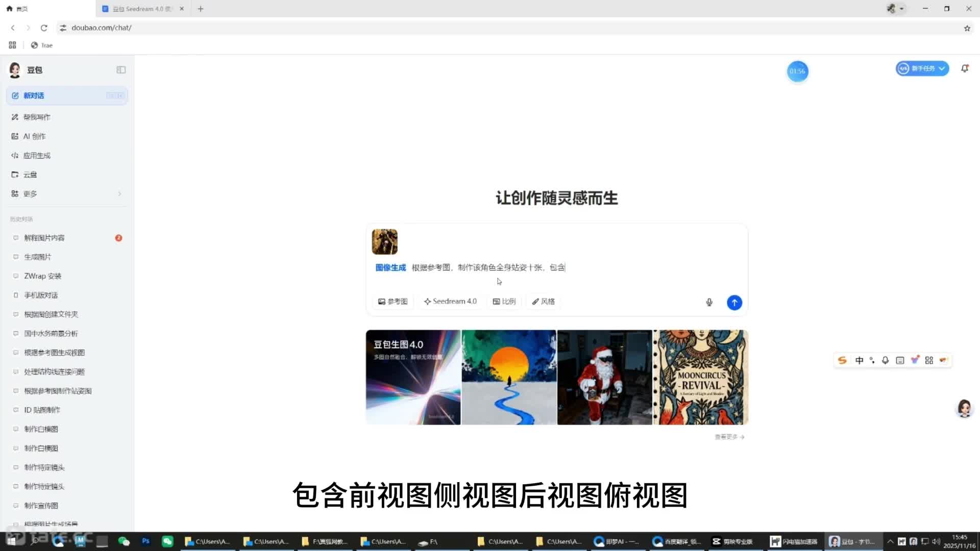The width and height of the screenshot is (980, 551).
Task: Click the 查看更多 link below the gallery
Action: click(x=728, y=437)
